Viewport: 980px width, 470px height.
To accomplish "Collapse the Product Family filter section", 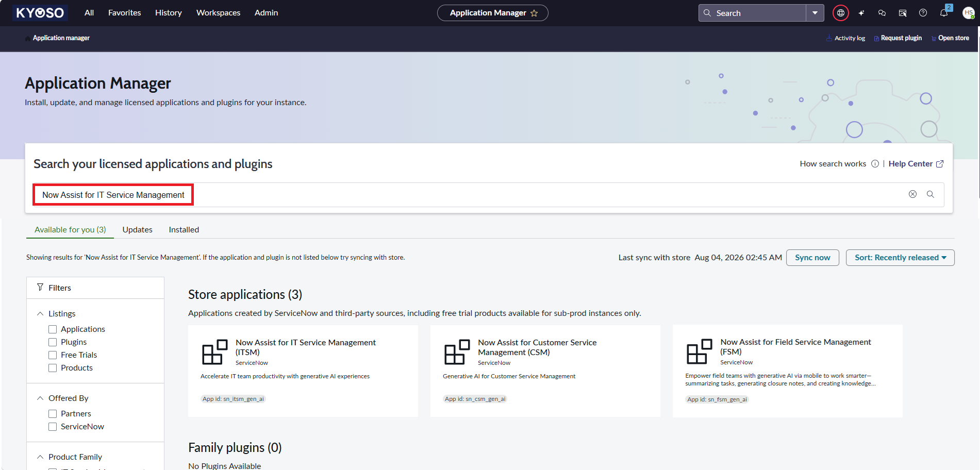I will (40, 457).
